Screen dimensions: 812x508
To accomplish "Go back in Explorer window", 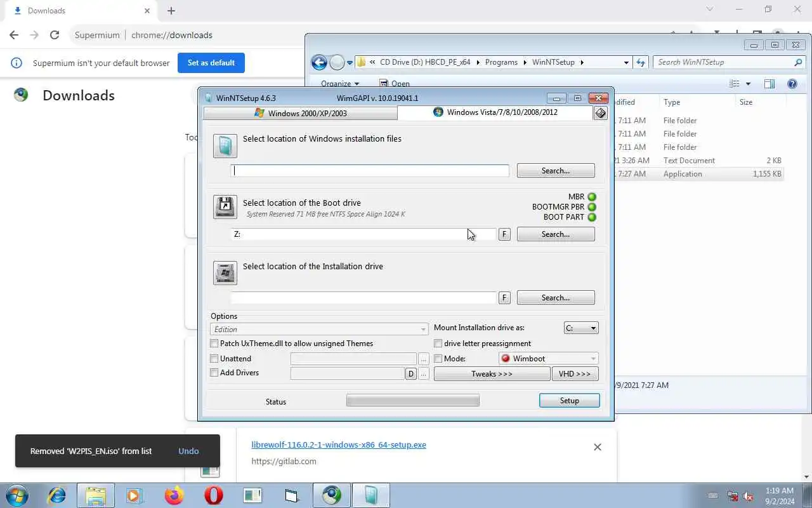I will (x=319, y=62).
